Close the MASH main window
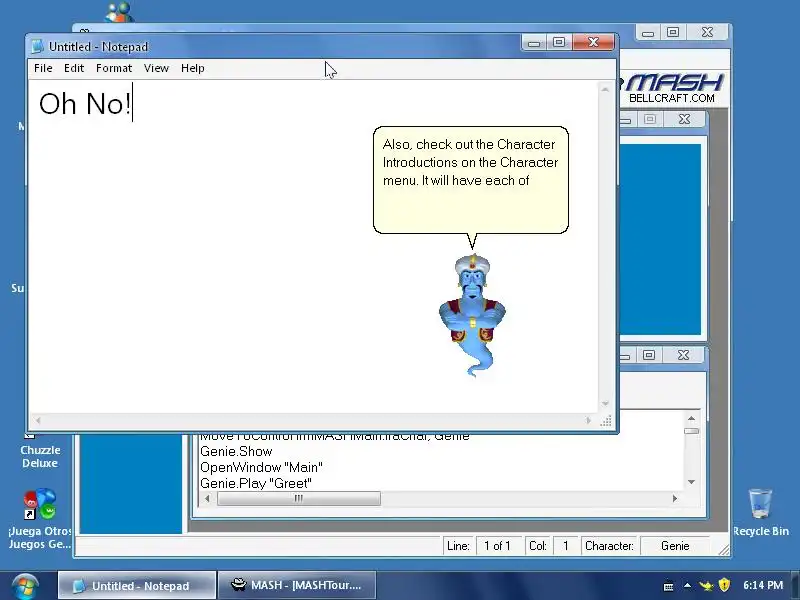Viewport: 800px width, 600px height. pos(707,32)
